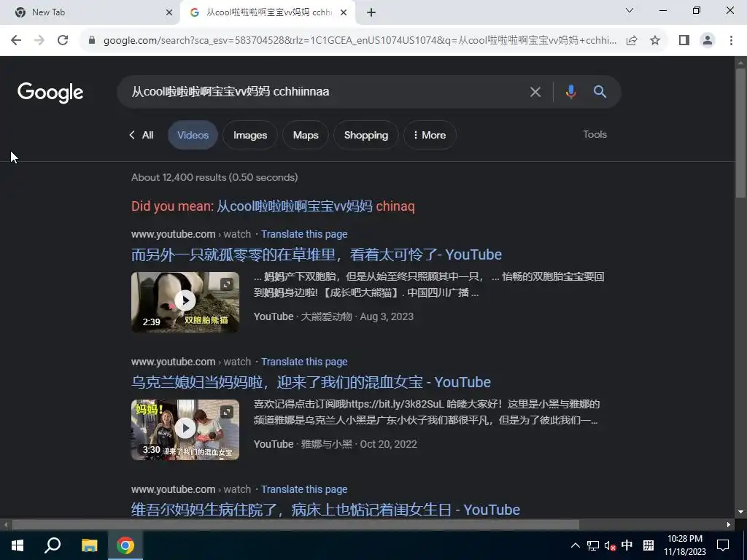Translate the third result's page
The image size is (747, 560).
click(x=304, y=489)
